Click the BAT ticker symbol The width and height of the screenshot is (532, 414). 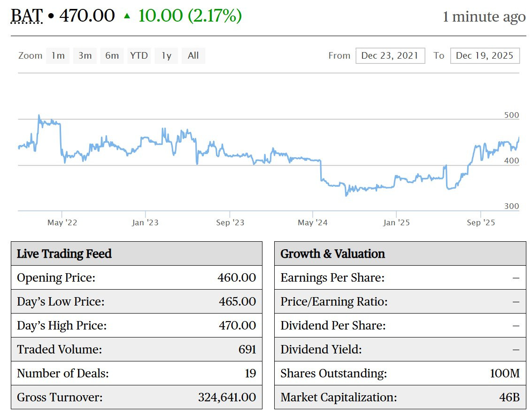click(27, 16)
